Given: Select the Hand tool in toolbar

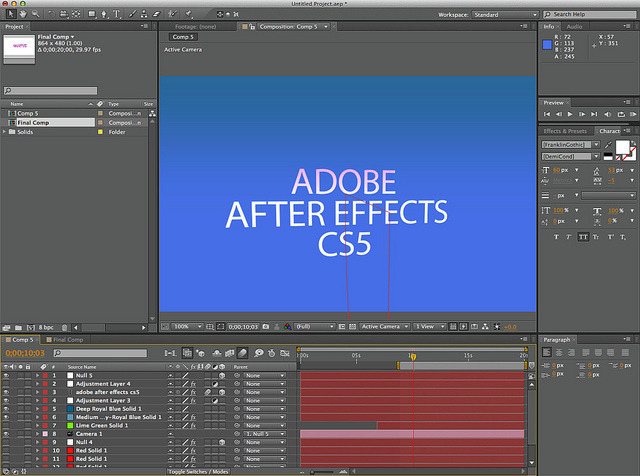Looking at the screenshot, I should tap(23, 14).
